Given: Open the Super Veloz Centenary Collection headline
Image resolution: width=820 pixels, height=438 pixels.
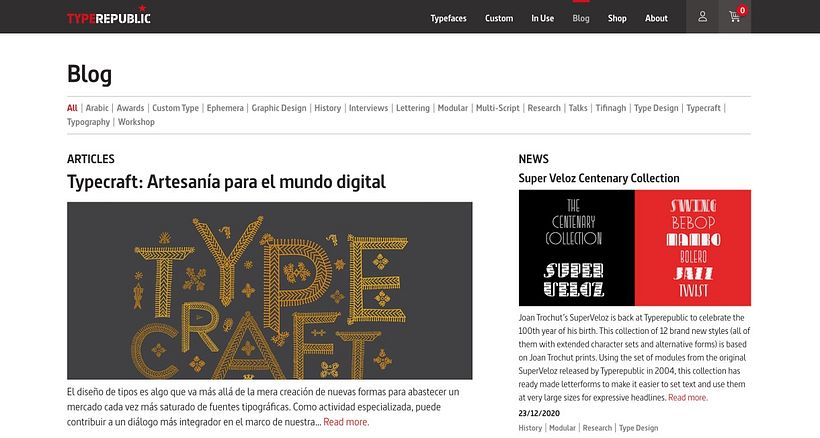Looking at the screenshot, I should point(599,178).
